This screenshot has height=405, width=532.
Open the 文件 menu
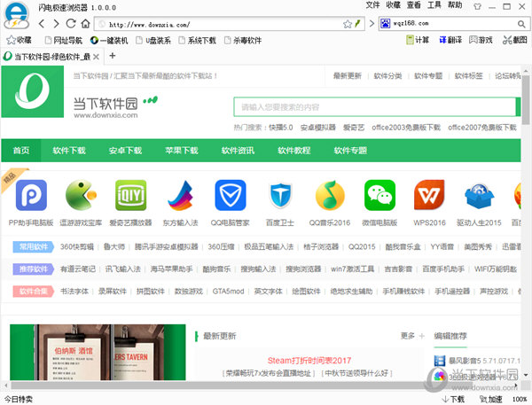(372, 5)
